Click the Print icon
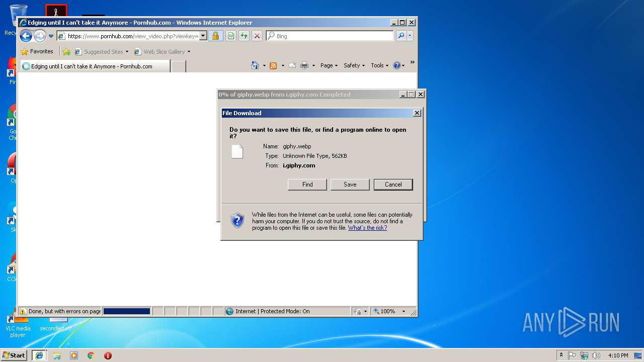 click(x=304, y=65)
